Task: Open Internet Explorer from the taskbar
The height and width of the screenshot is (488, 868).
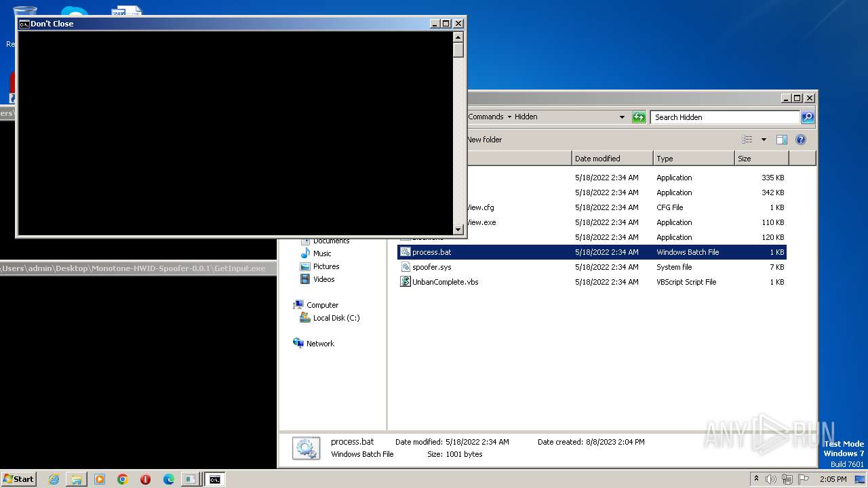Action: 54,479
